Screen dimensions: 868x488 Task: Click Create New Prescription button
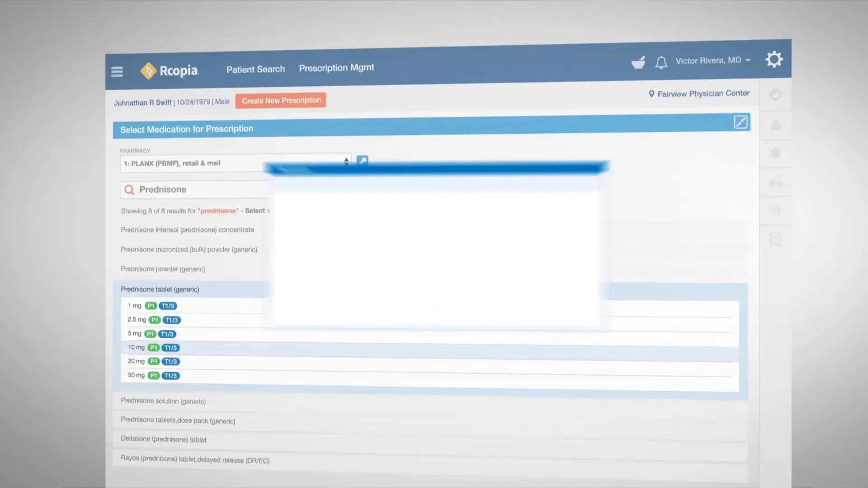tap(281, 100)
